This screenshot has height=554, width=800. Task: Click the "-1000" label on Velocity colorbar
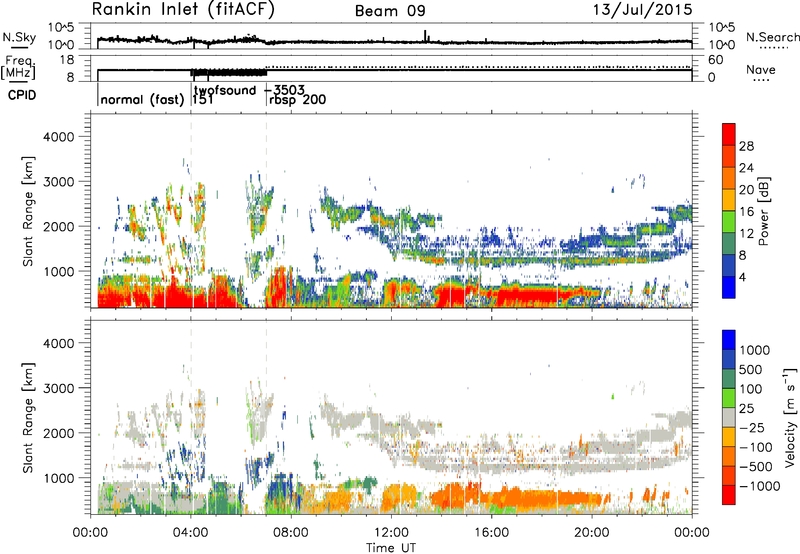[x=759, y=486]
